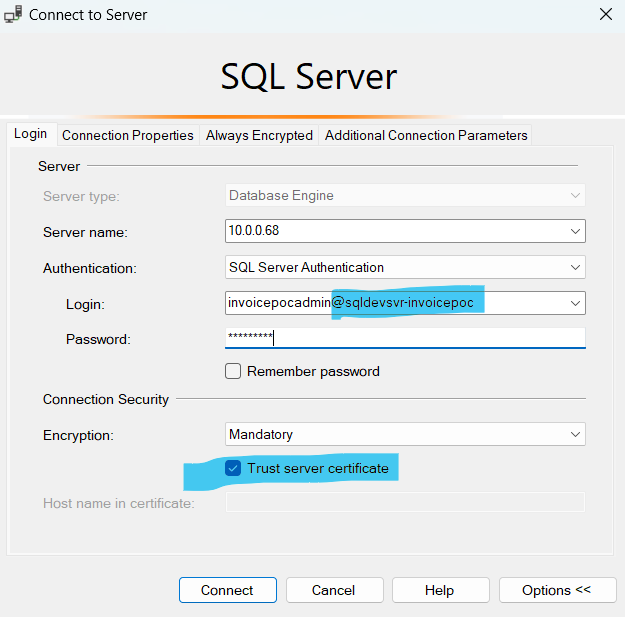Viewport: 625px width, 617px height.
Task: Click into the Password field
Action: point(405,338)
